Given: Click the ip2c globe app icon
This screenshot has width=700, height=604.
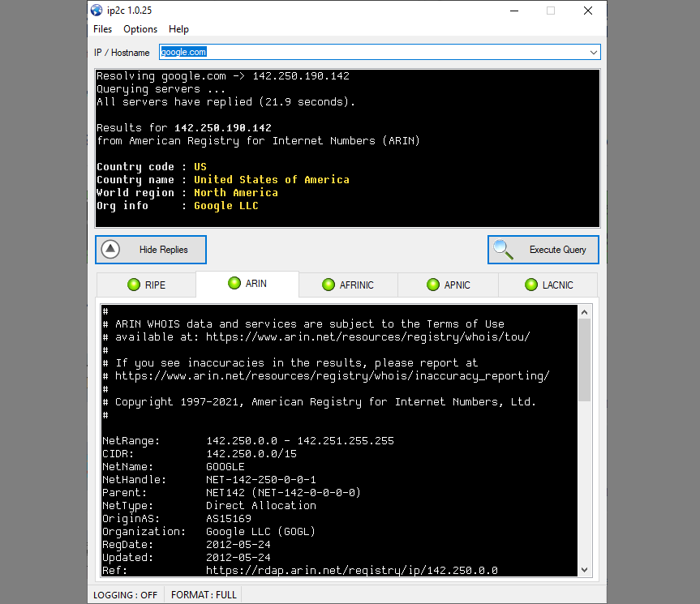Looking at the screenshot, I should click(x=97, y=10).
